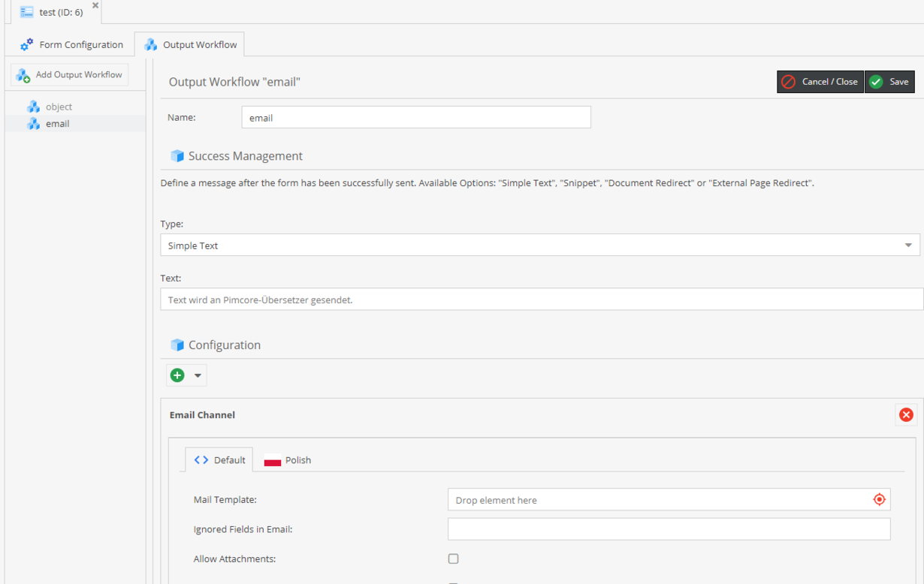Click the icon beside the object workflow
924x584 pixels.
point(33,107)
